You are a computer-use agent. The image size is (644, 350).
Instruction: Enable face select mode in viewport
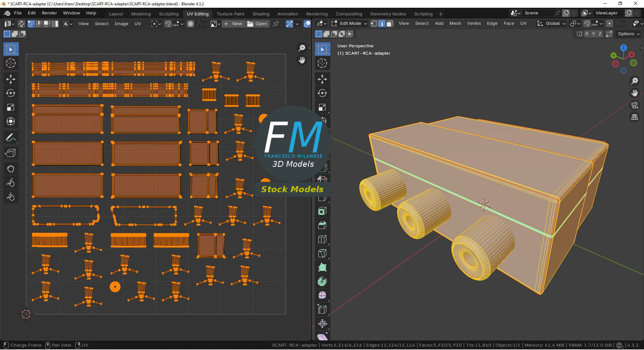point(390,24)
